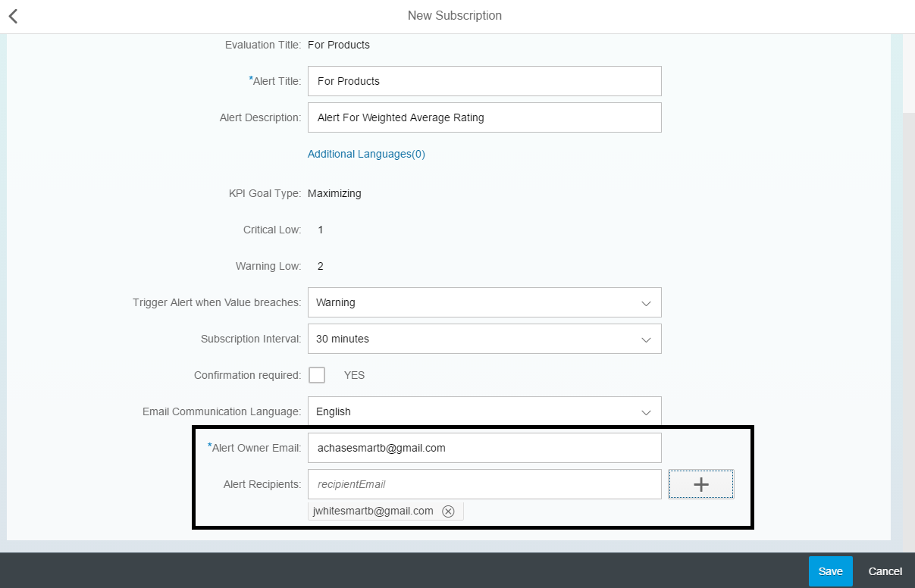
Task: Remove jwhitesmartb@gmail.com using its X icon
Action: (x=448, y=511)
